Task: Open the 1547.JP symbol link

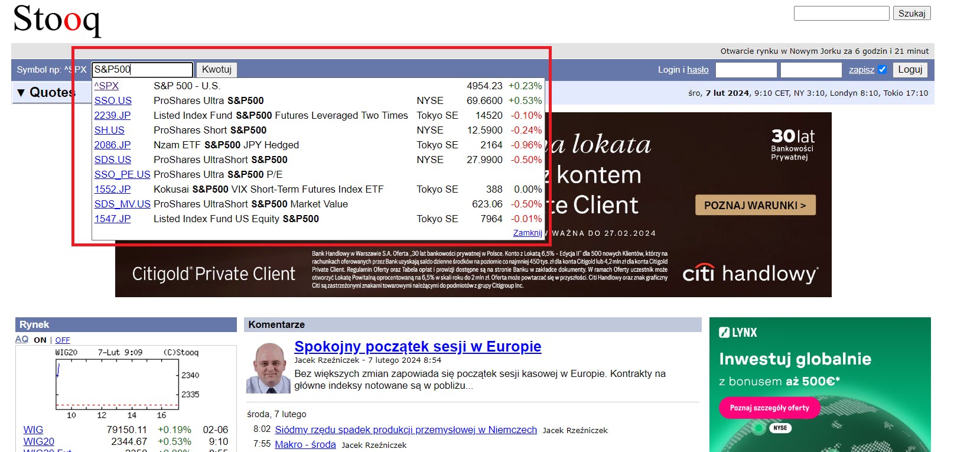Action: 112,219
